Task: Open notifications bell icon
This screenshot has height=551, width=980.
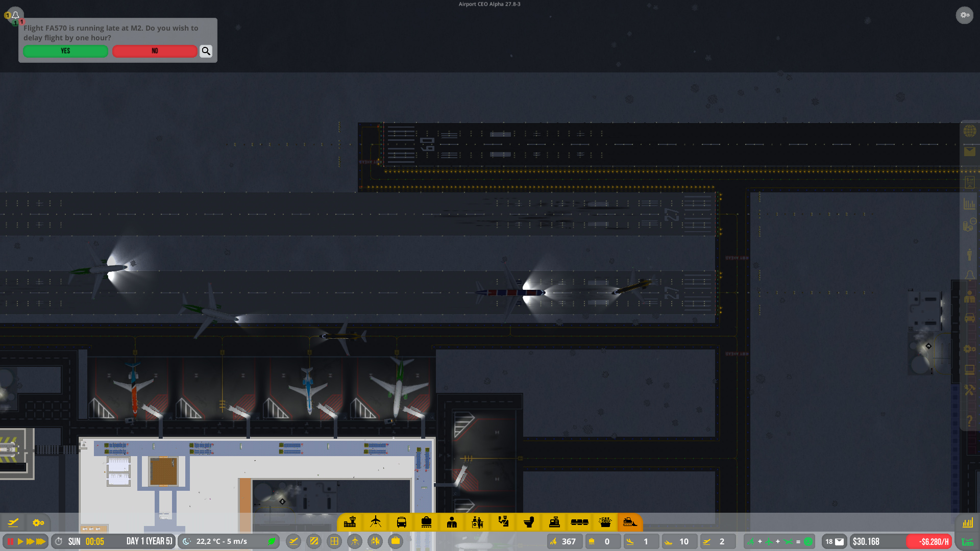Action: [x=15, y=15]
